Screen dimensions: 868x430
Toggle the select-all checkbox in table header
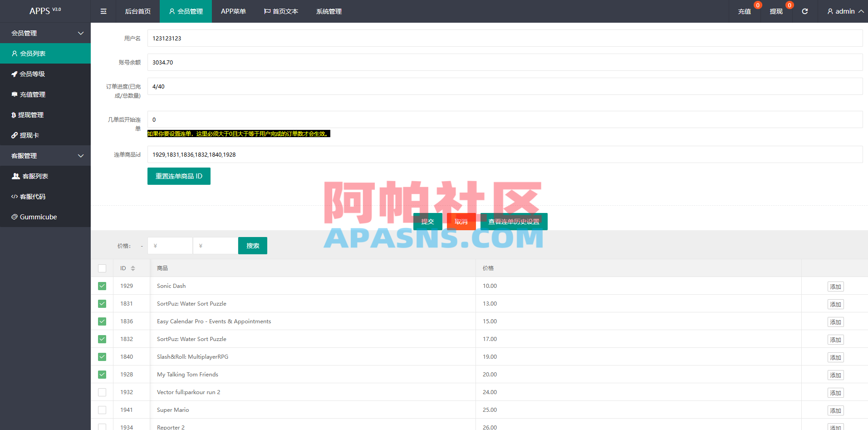coord(102,268)
